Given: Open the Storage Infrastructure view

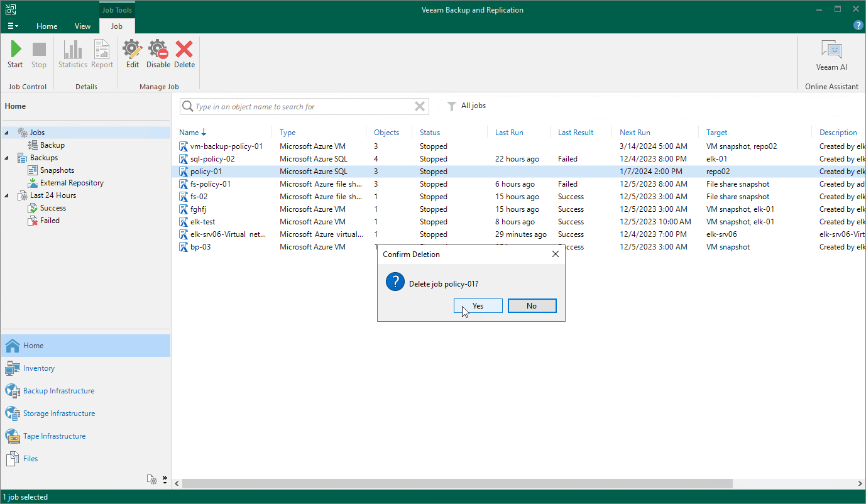Looking at the screenshot, I should tap(85, 414).
